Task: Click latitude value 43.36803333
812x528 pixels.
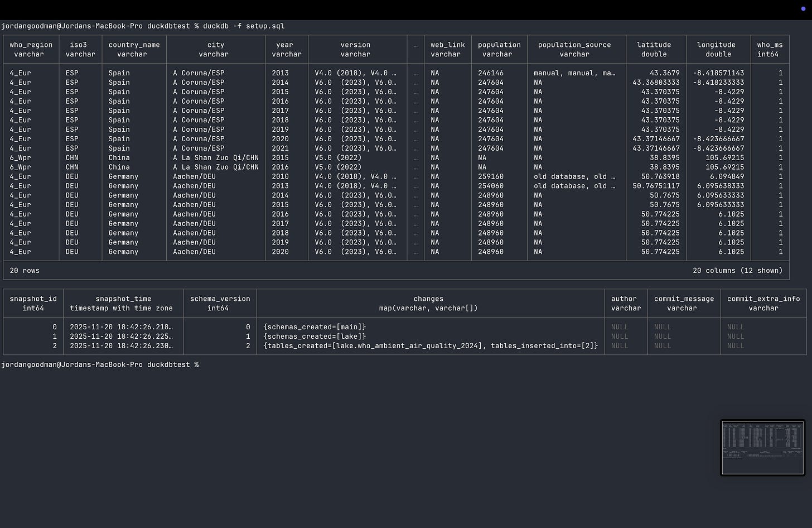Action: click(656, 83)
